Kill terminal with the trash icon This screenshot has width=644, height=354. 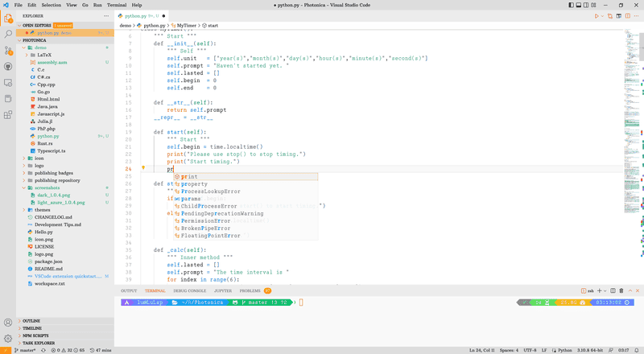point(621,290)
